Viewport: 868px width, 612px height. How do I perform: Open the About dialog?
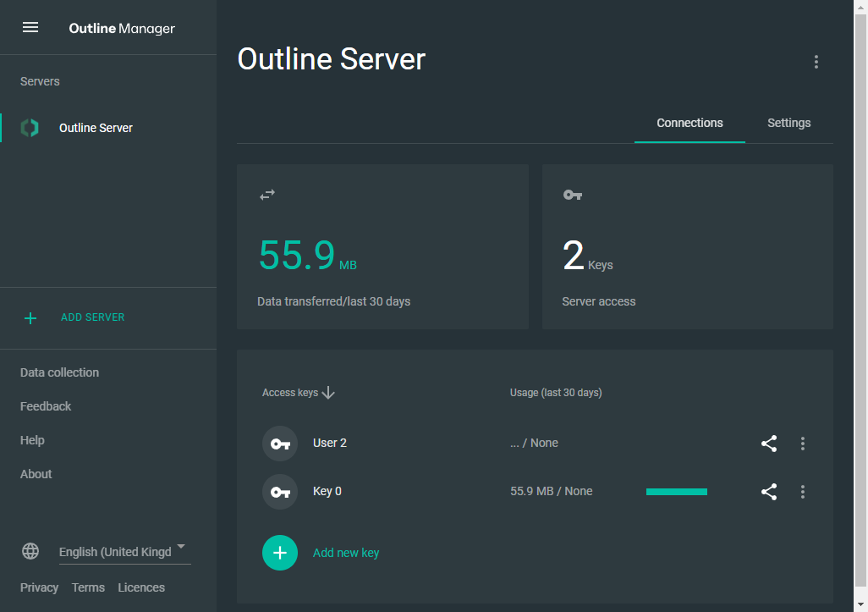pyautogui.click(x=36, y=474)
